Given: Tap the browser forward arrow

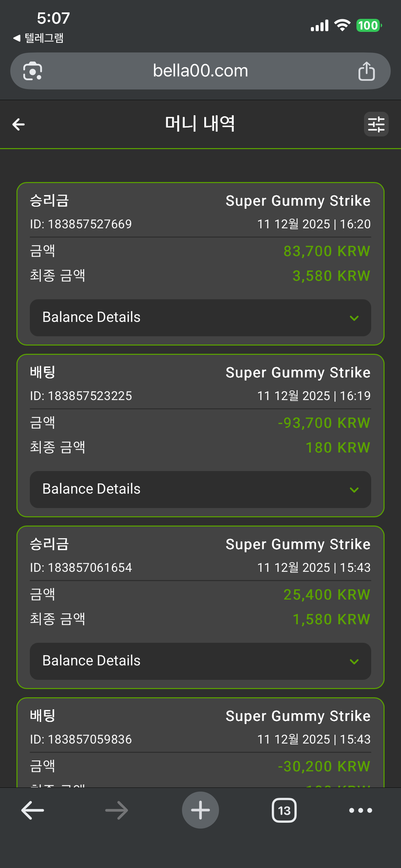Looking at the screenshot, I should (117, 810).
